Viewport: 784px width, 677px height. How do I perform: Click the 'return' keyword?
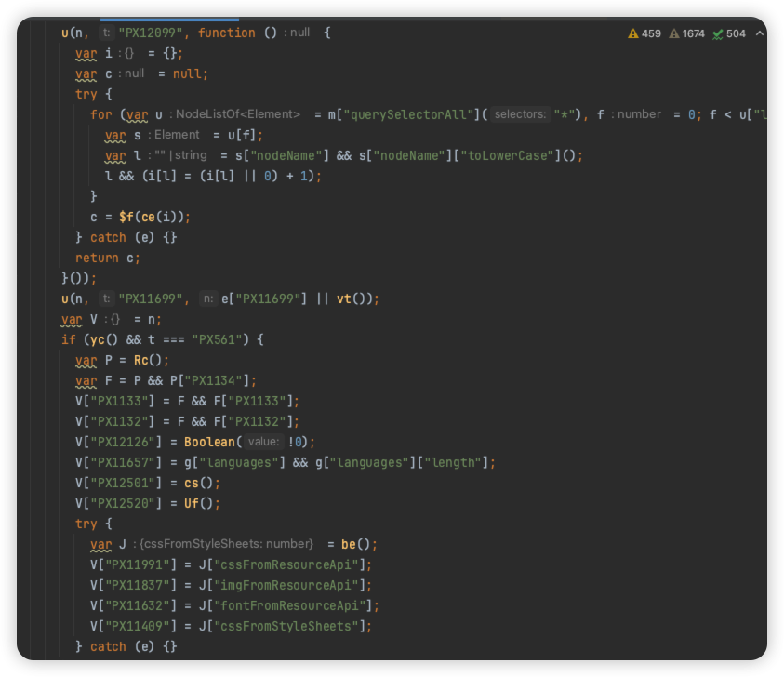pos(97,258)
